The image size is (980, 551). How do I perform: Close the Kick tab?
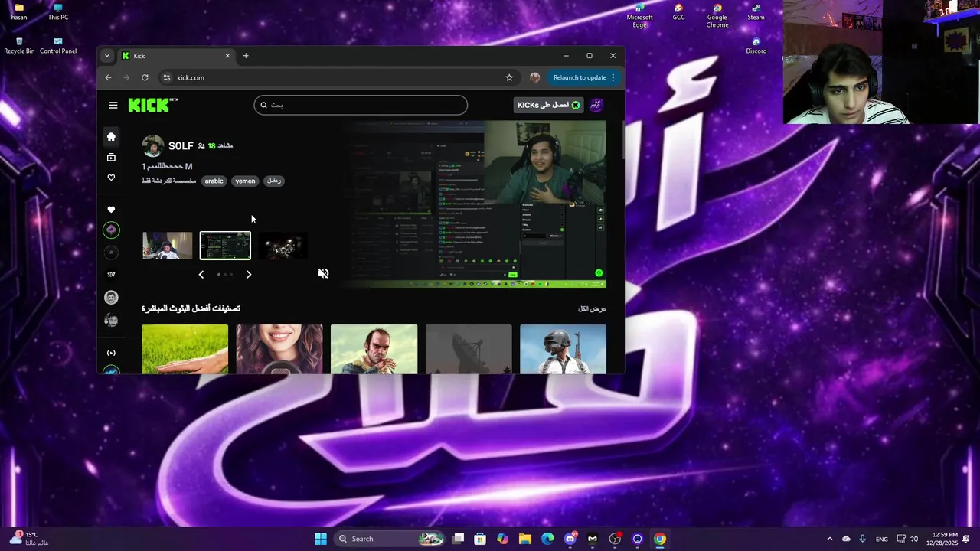pyautogui.click(x=227, y=56)
